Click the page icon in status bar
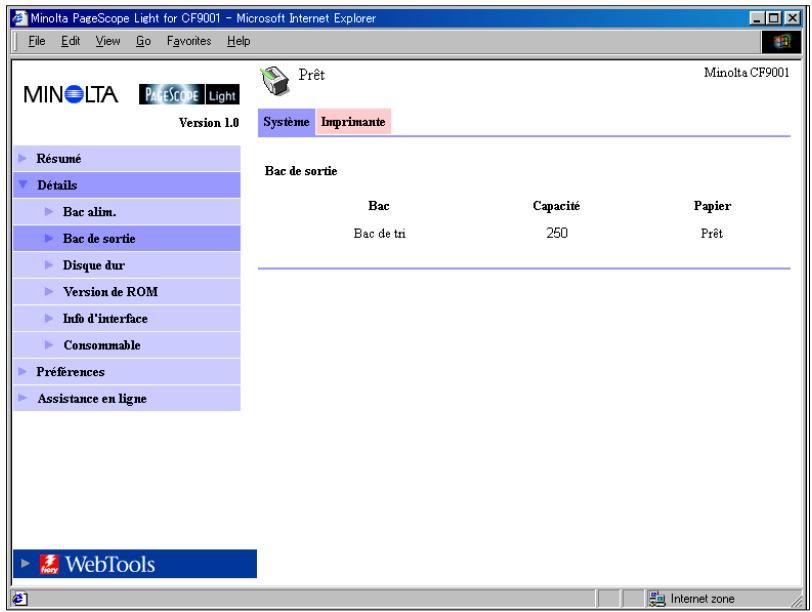 click(x=20, y=599)
